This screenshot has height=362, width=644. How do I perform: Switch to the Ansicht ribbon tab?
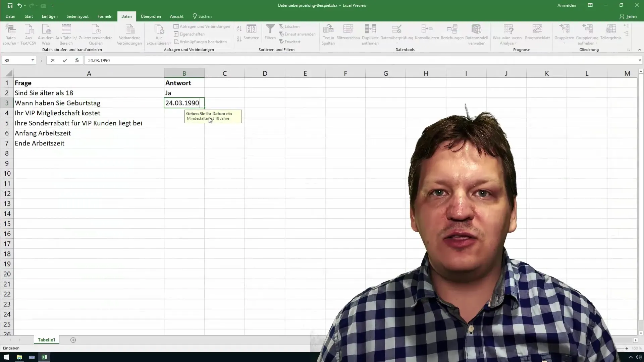(177, 16)
